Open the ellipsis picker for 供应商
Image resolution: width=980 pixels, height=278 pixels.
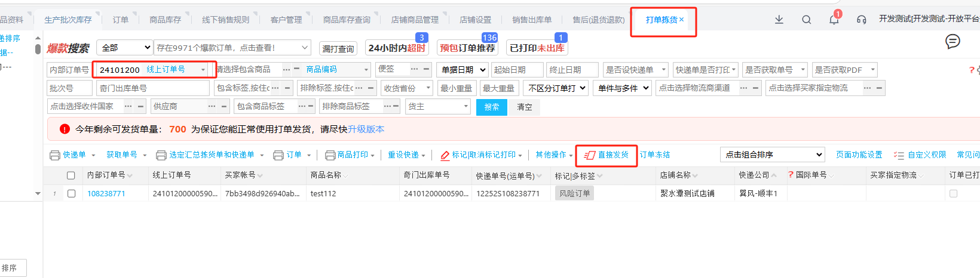tap(212, 107)
